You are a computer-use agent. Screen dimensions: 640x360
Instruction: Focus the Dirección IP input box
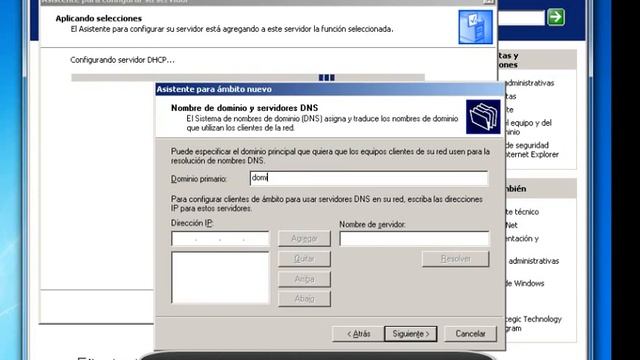coord(220,239)
